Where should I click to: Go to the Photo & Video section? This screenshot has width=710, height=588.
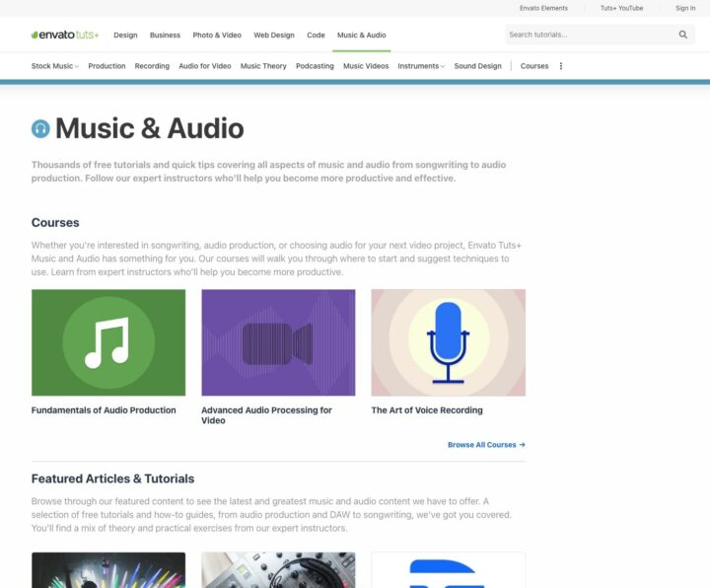pyautogui.click(x=217, y=35)
